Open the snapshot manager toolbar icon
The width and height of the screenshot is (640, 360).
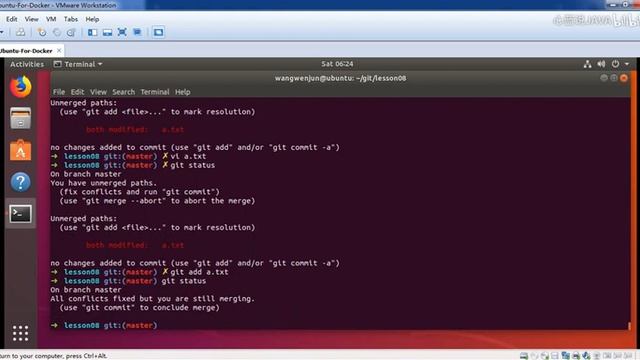pyautogui.click(x=71, y=32)
